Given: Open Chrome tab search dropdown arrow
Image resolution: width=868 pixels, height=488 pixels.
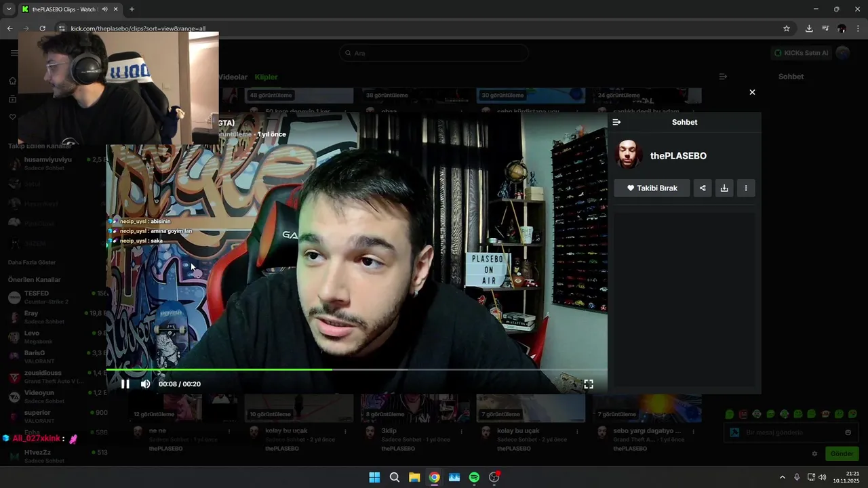Looking at the screenshot, I should [x=9, y=9].
